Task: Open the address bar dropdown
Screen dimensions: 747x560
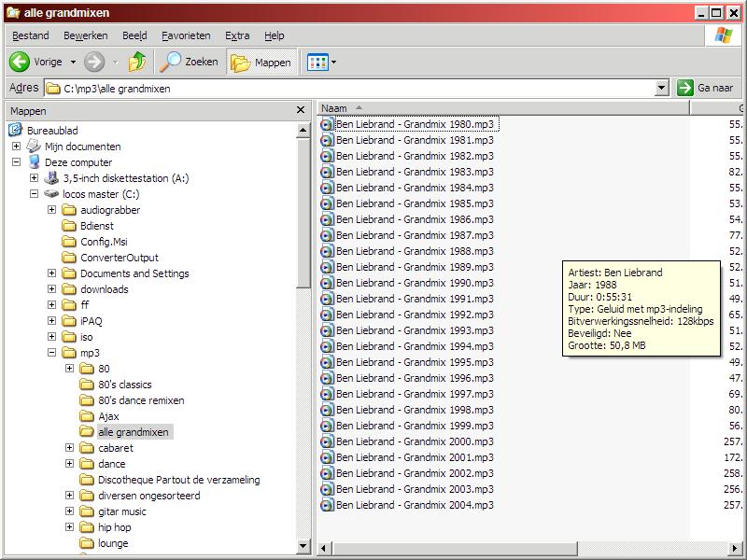Action: click(661, 88)
